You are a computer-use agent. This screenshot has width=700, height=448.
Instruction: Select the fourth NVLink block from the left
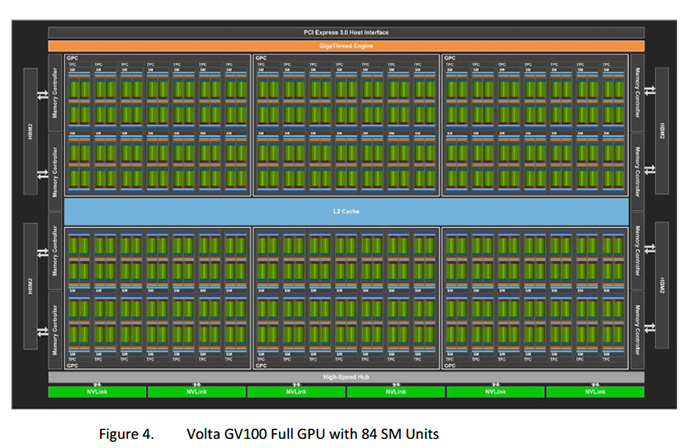tap(396, 392)
